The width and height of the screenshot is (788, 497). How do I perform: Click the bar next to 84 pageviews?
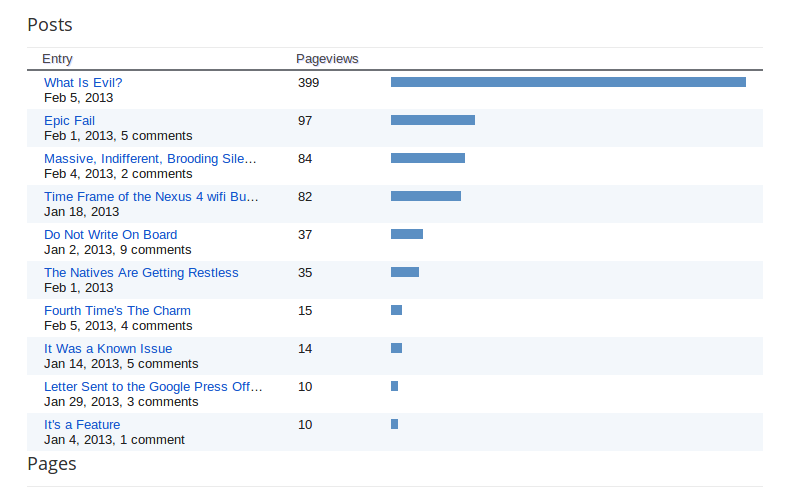click(427, 158)
